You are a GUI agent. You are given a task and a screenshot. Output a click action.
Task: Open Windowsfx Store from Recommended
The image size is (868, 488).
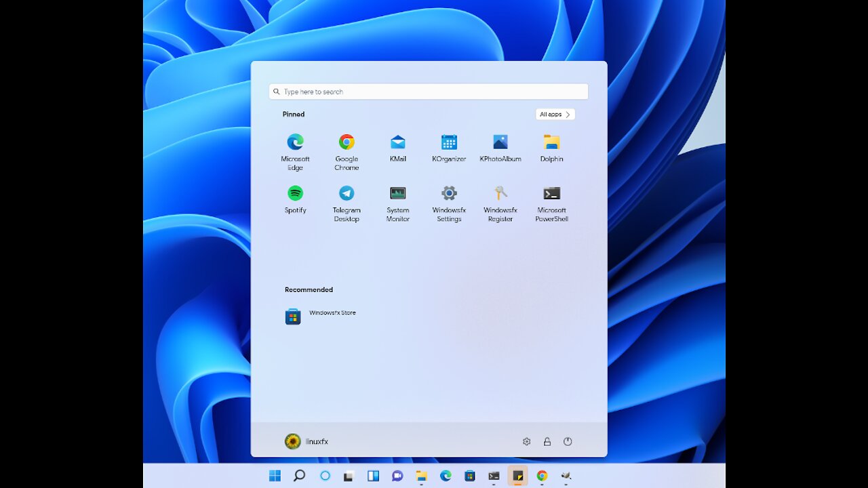pos(321,316)
